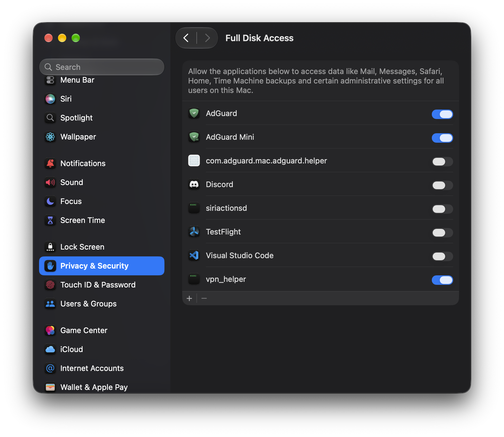Click the Game Center label

[x=84, y=330]
